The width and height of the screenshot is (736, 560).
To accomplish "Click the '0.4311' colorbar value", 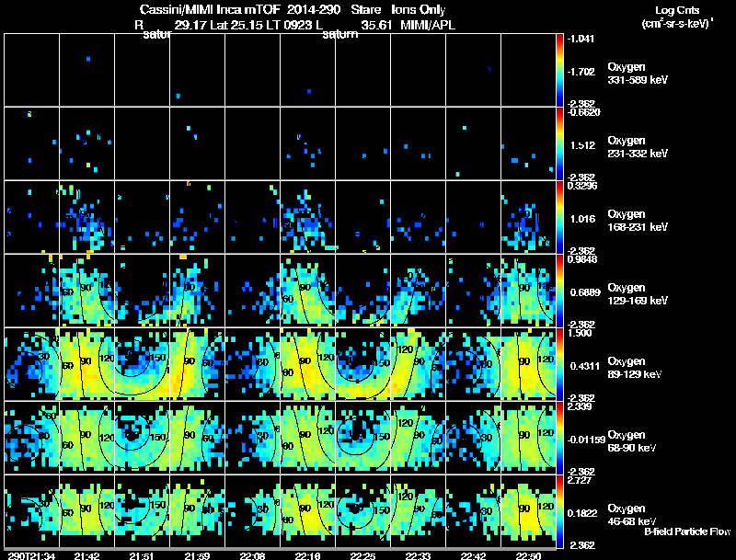I will (585, 366).
